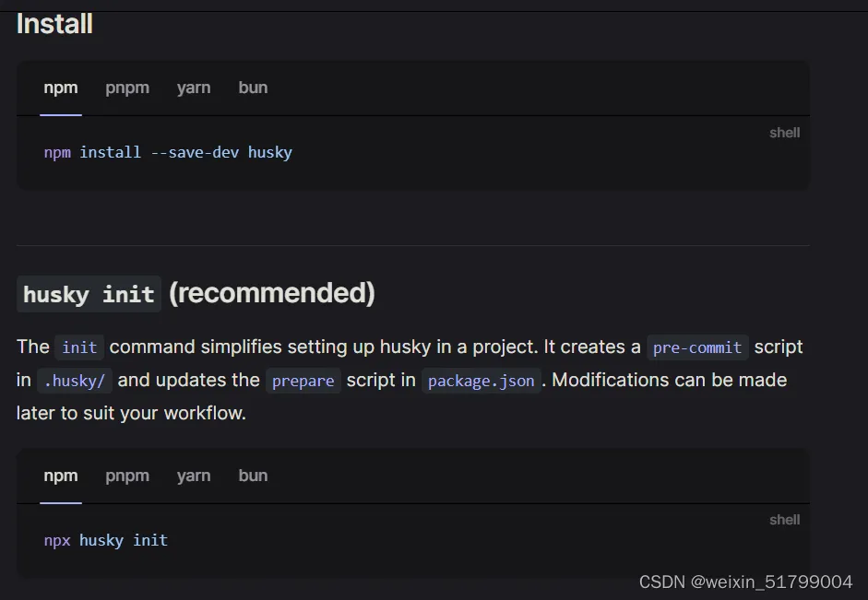Click the .husky/ inline code

click(x=75, y=381)
